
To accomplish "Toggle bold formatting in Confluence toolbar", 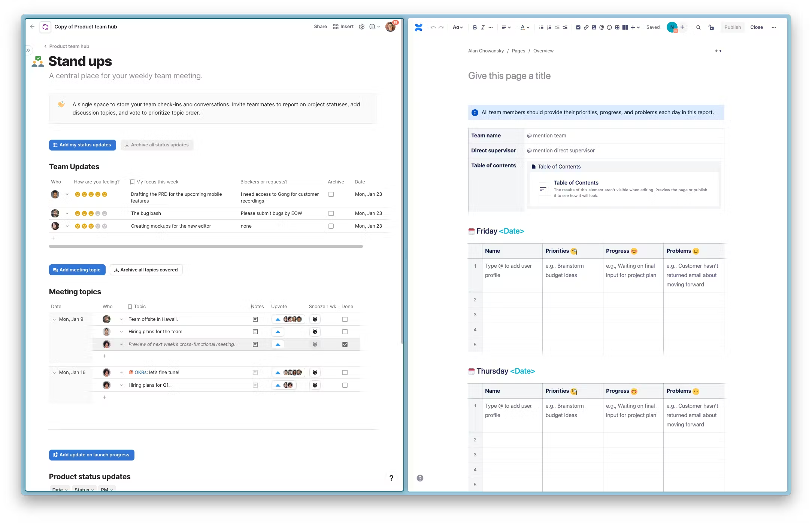I will tap(475, 27).
